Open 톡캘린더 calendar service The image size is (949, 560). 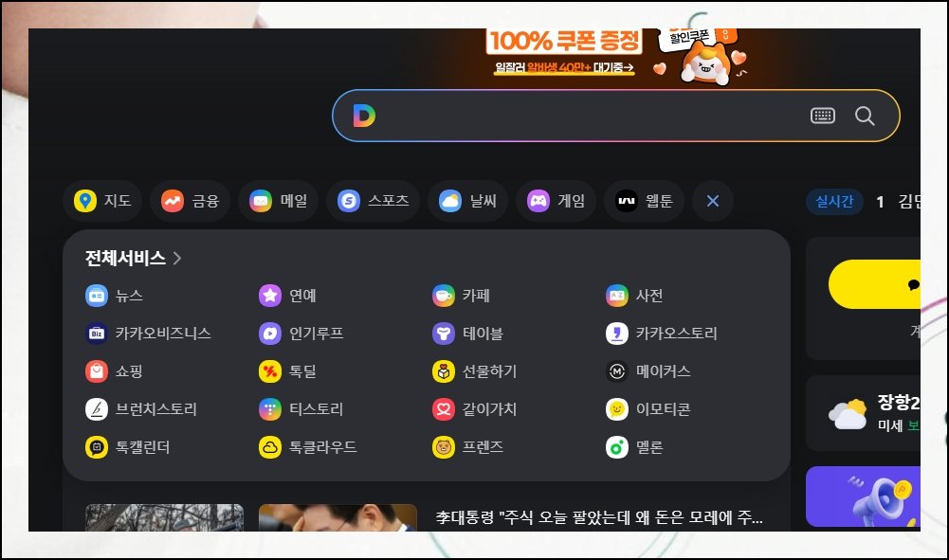click(x=128, y=447)
